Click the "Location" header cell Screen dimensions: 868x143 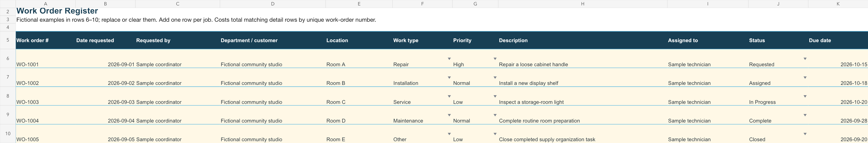point(359,40)
